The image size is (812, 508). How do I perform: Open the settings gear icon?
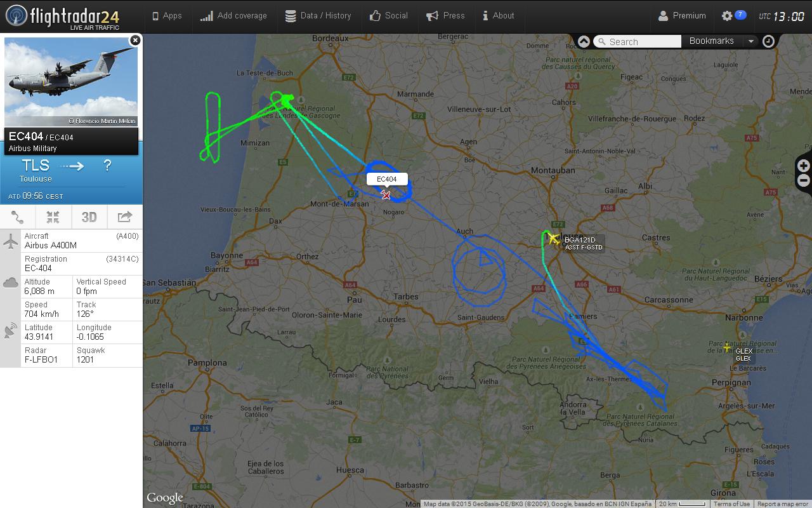coord(727,16)
